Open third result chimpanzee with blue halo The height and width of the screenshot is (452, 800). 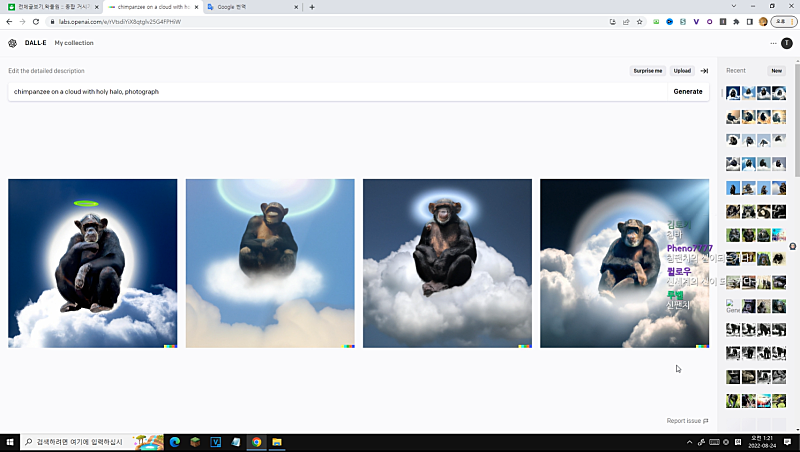[x=447, y=263]
